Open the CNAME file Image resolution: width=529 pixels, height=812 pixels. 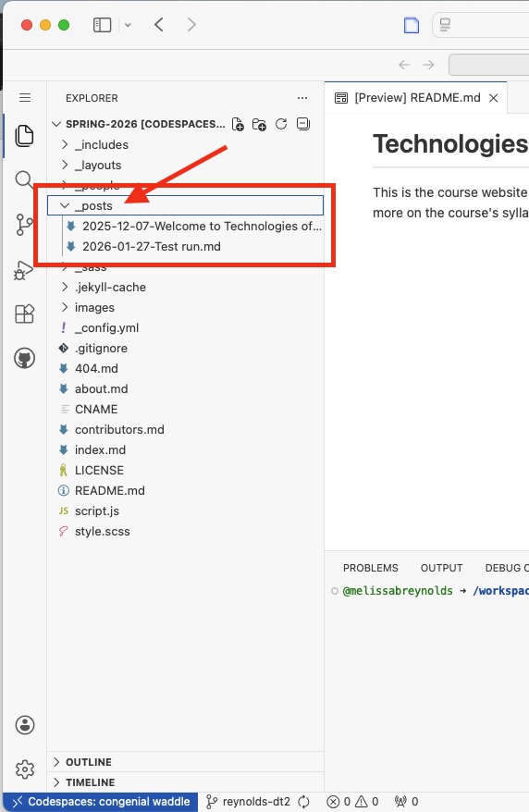[x=185, y=409]
